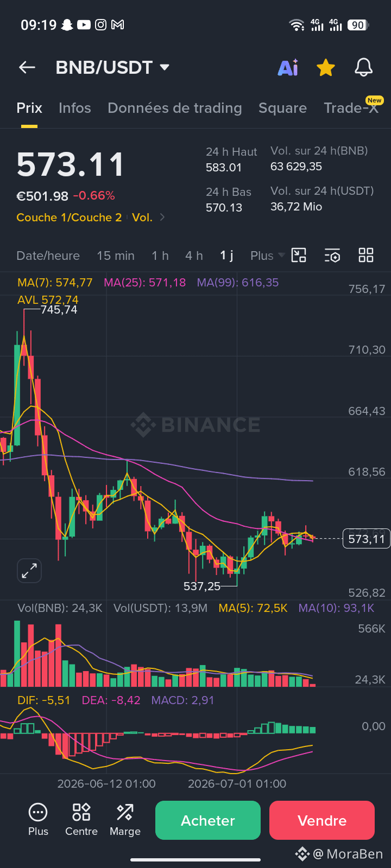The width and height of the screenshot is (391, 868).
Task: Tap the volume MA(5): 72,5K label
Action: tap(253, 608)
